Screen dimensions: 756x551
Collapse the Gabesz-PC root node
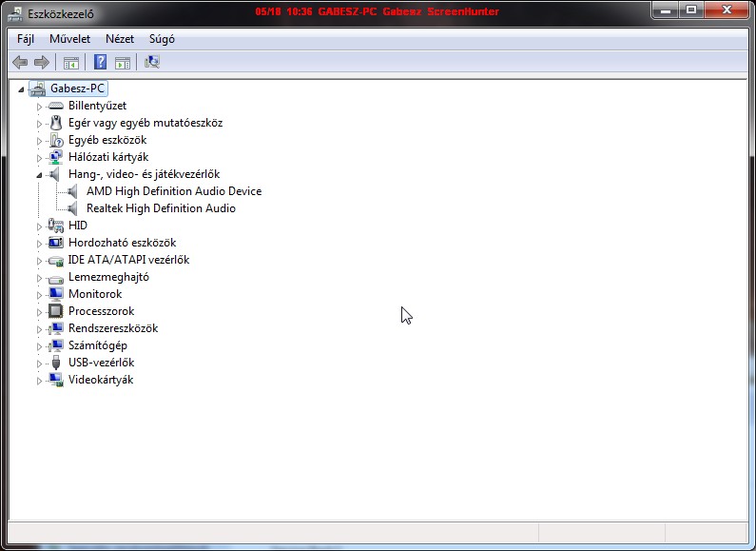pyautogui.click(x=21, y=89)
